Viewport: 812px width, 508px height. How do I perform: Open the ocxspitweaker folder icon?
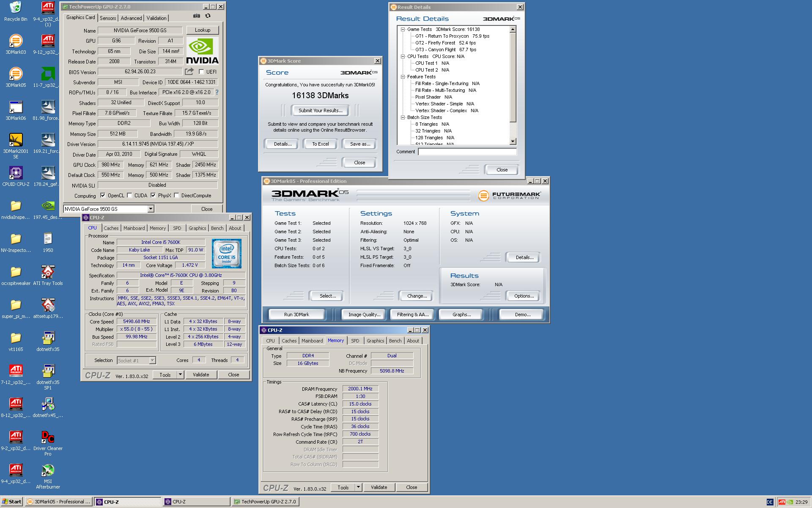[16, 276]
